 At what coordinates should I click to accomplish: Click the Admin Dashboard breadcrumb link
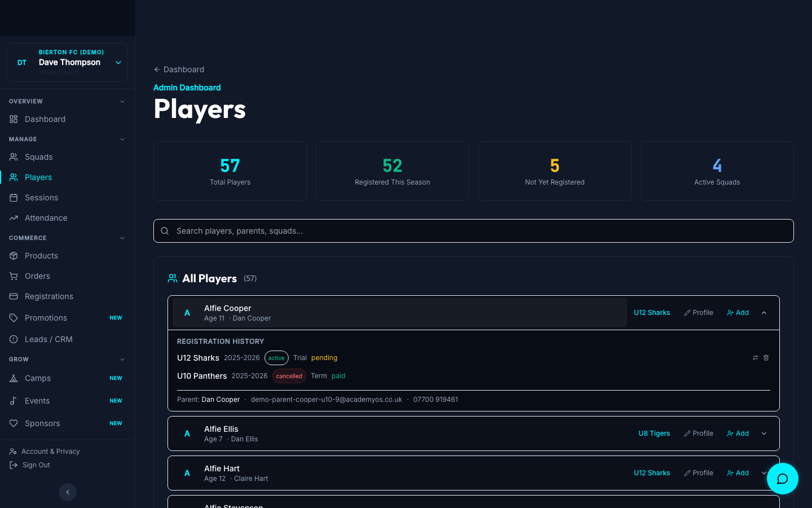click(187, 87)
